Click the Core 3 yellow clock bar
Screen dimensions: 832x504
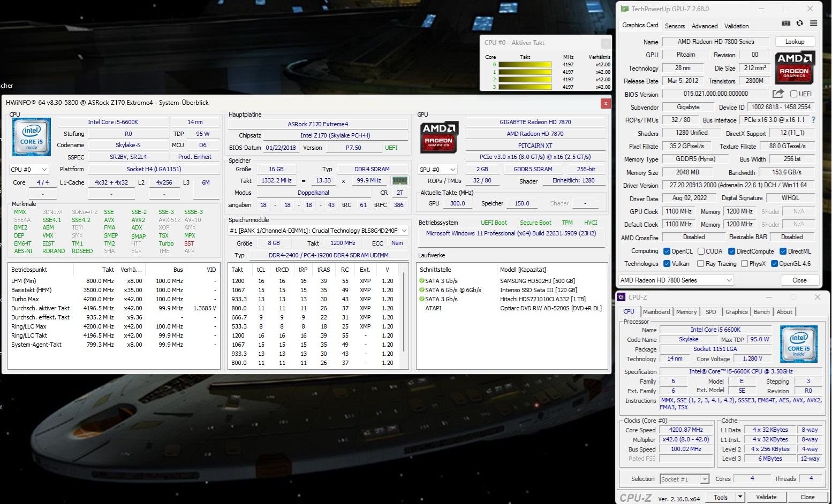[525, 87]
